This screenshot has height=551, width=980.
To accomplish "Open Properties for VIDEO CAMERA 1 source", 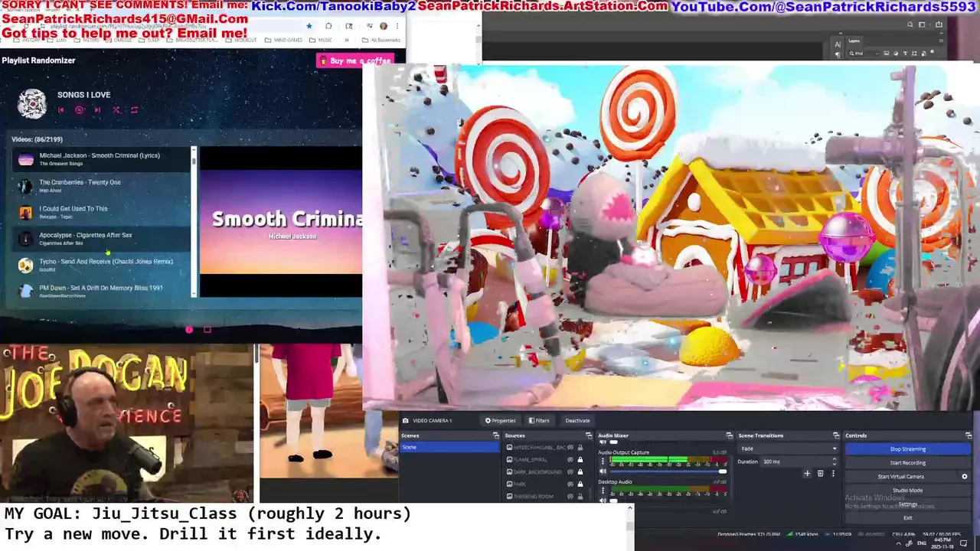I will (500, 420).
